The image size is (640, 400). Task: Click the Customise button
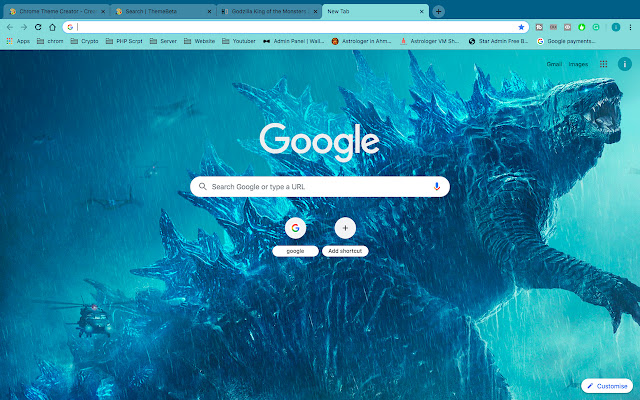(607, 386)
